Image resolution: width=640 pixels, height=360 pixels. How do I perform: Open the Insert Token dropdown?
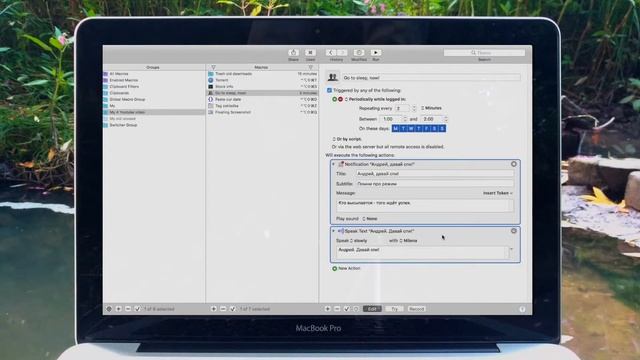(498, 193)
